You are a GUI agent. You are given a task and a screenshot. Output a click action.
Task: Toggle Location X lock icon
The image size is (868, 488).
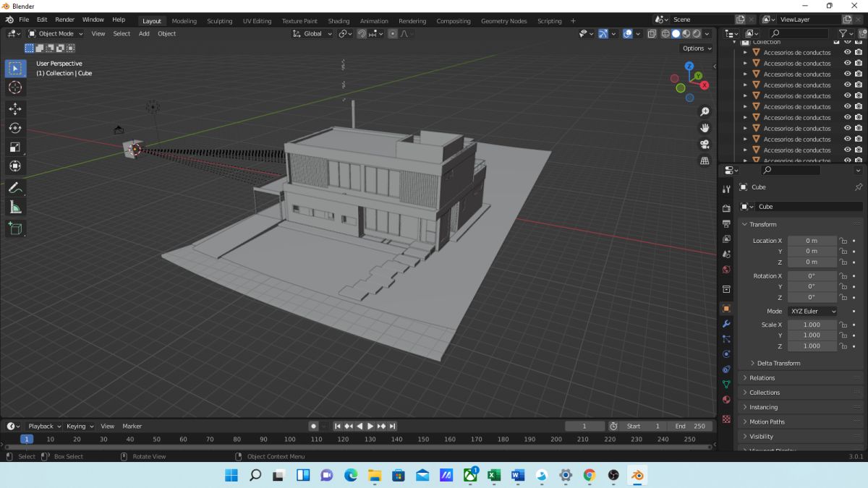tap(843, 241)
